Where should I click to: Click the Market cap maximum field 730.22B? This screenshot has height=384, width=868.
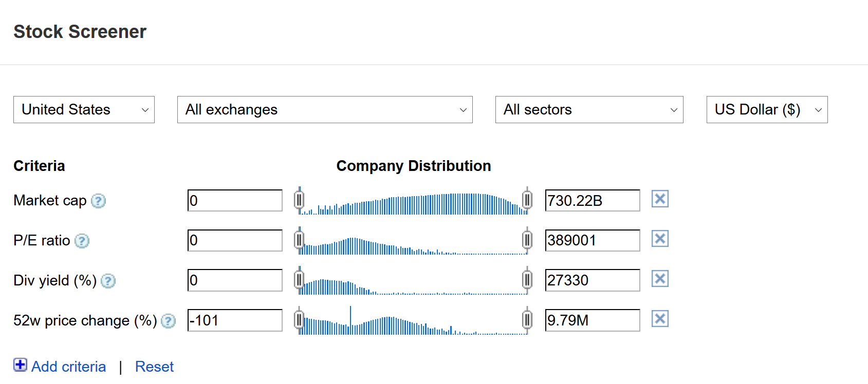tap(592, 201)
